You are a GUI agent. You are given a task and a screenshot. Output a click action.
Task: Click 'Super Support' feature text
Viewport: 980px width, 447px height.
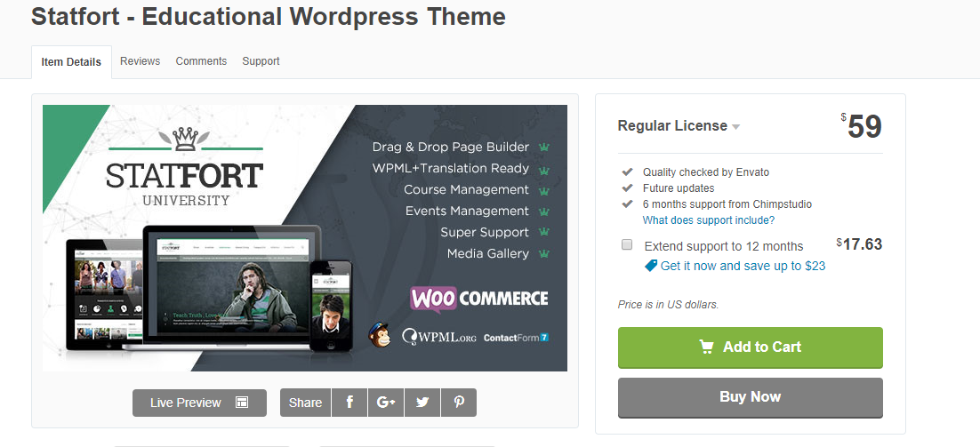485,232
